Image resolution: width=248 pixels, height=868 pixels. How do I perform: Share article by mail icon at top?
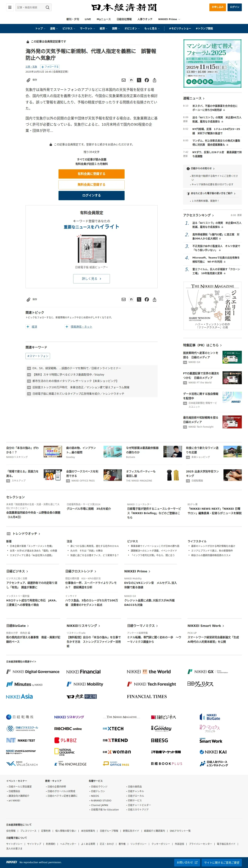click(x=124, y=80)
